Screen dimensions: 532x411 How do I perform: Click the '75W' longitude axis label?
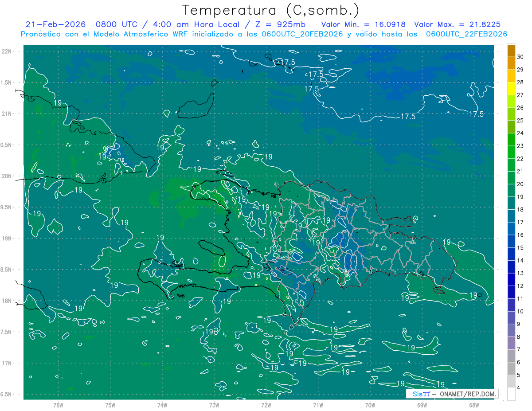[110, 405]
